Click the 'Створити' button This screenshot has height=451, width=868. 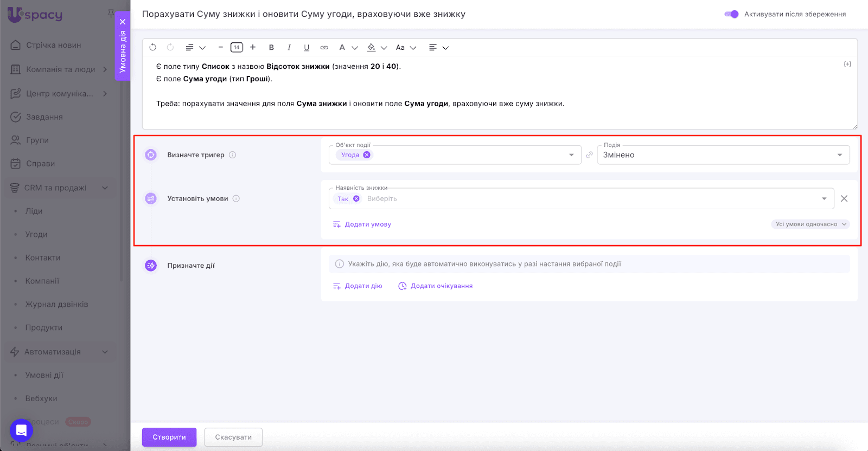pyautogui.click(x=169, y=437)
